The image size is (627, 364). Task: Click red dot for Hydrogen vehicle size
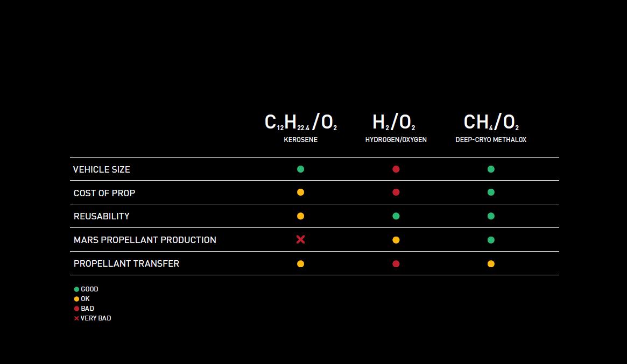[x=396, y=169]
